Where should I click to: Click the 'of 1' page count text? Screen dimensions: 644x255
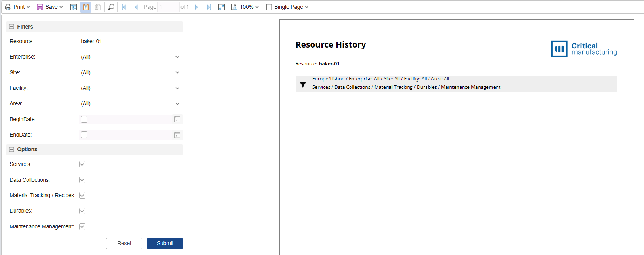[x=184, y=7]
